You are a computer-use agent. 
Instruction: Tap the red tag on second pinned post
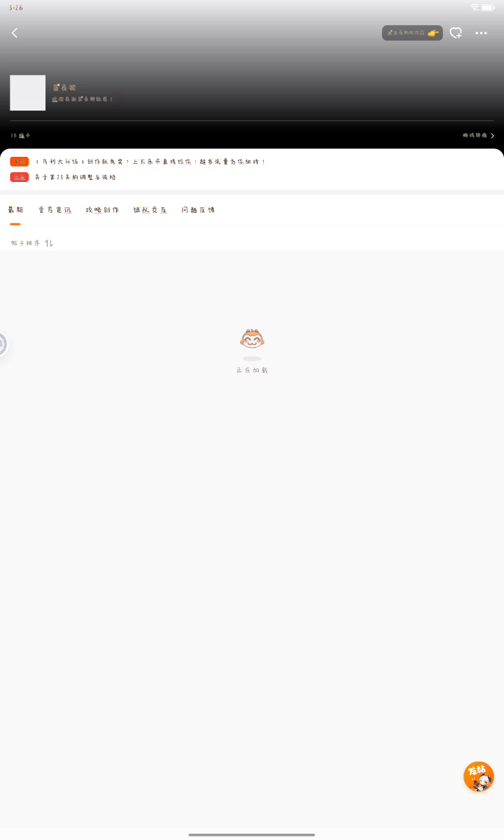[20, 177]
